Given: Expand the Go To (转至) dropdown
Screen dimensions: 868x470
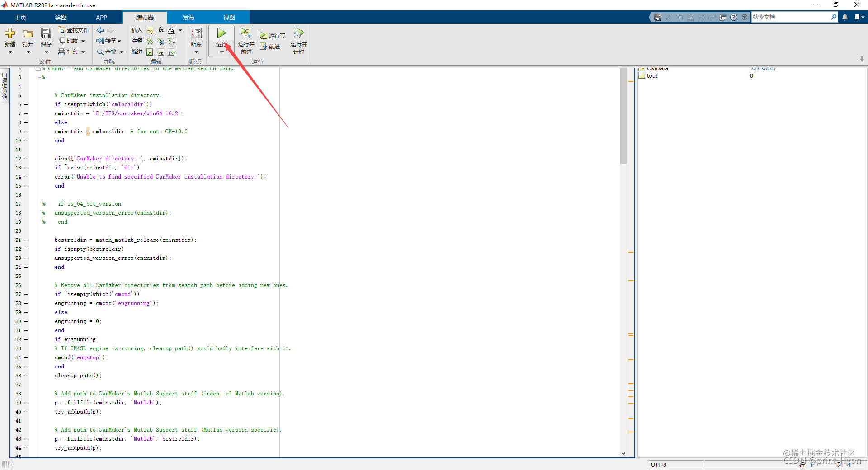Looking at the screenshot, I should point(119,41).
